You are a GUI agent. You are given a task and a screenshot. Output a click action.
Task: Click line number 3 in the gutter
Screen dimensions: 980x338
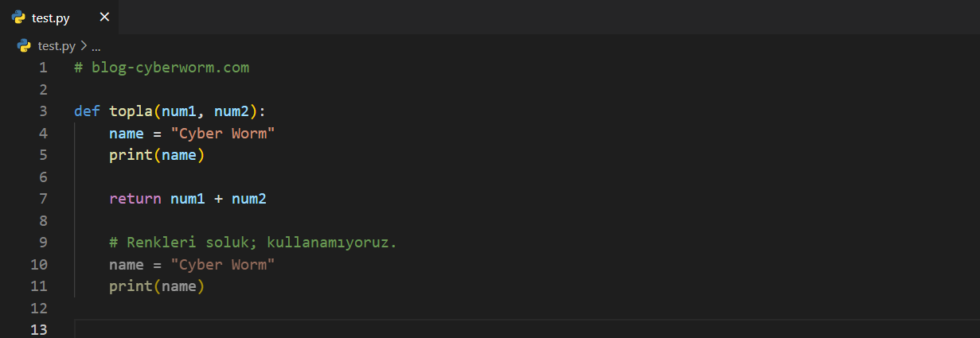[43, 111]
